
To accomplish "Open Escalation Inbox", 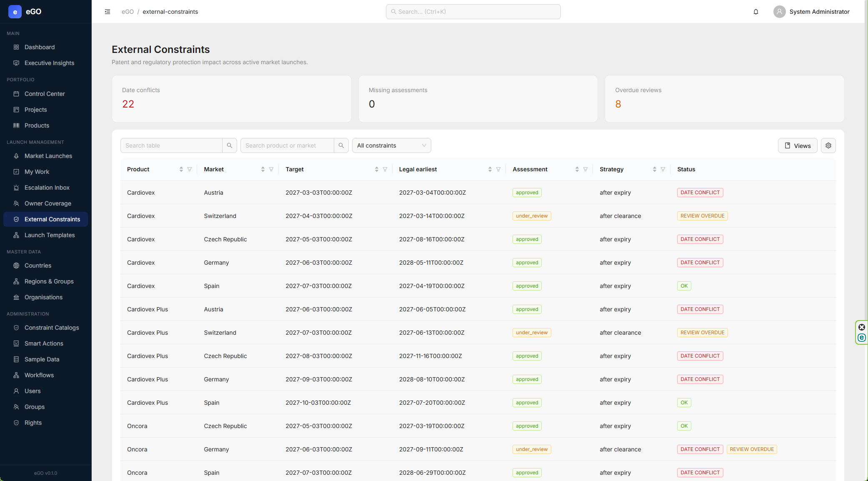I will pos(46,188).
